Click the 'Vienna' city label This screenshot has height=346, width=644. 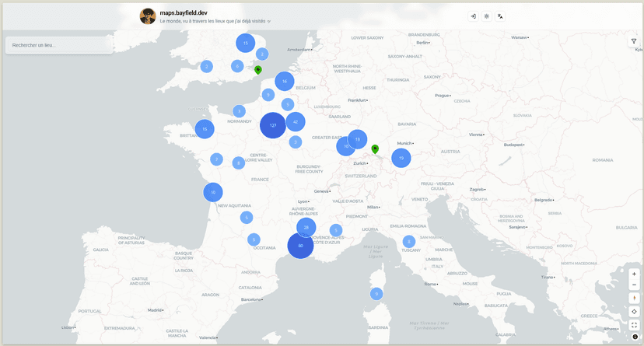pyautogui.click(x=477, y=135)
